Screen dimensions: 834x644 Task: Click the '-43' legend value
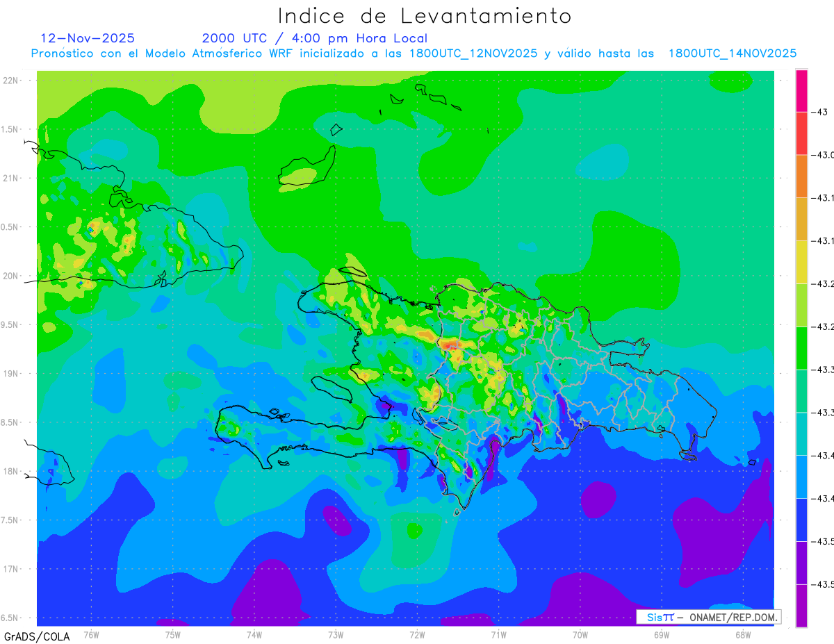point(819,112)
